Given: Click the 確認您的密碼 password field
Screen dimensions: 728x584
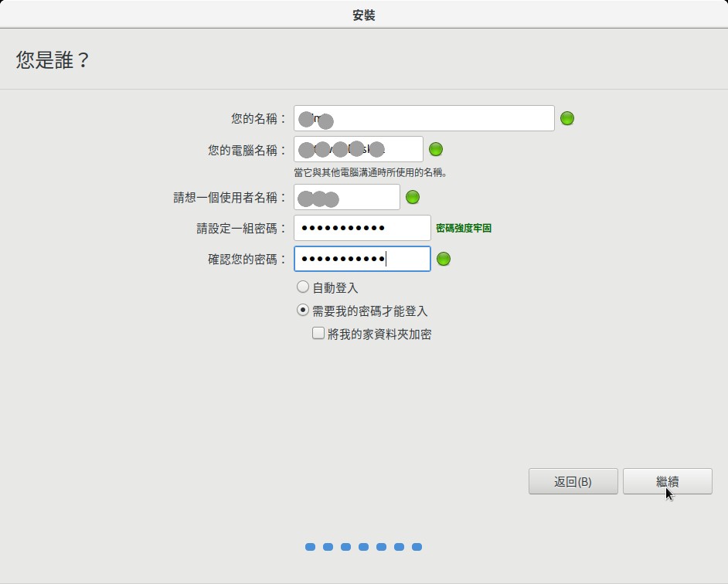Looking at the screenshot, I should 362,259.
